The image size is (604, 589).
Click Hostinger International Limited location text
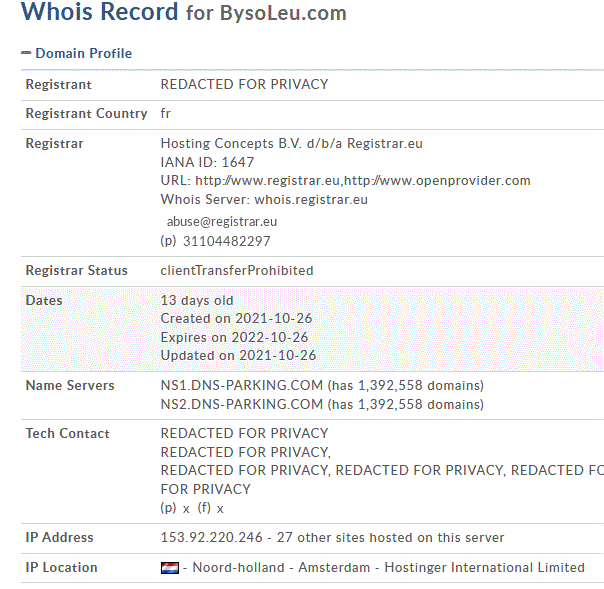tap(485, 567)
